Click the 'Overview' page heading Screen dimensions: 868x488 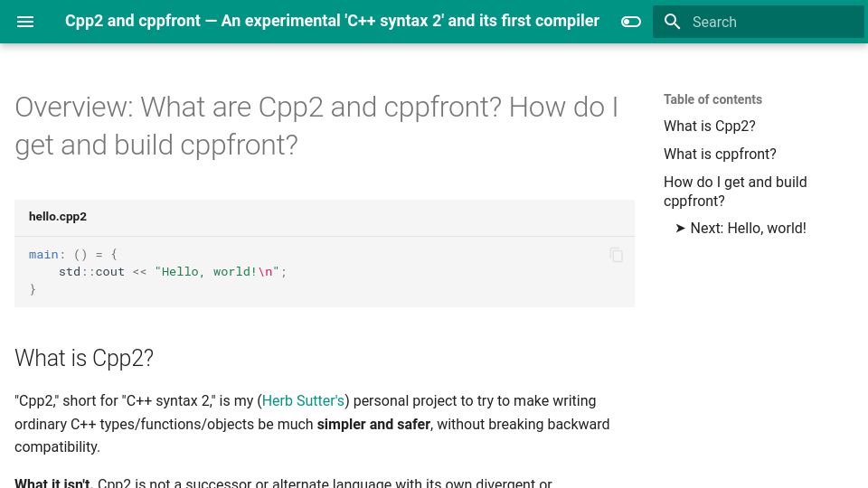316,127
